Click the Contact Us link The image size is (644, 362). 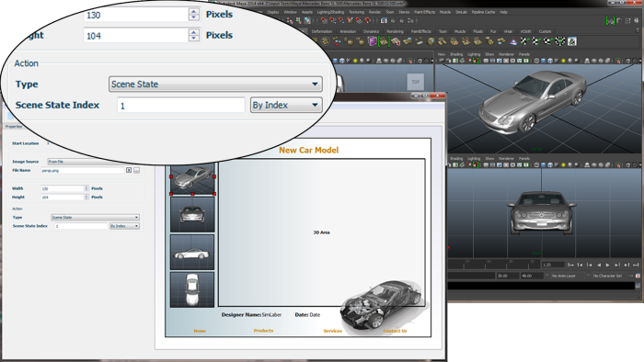[x=395, y=331]
